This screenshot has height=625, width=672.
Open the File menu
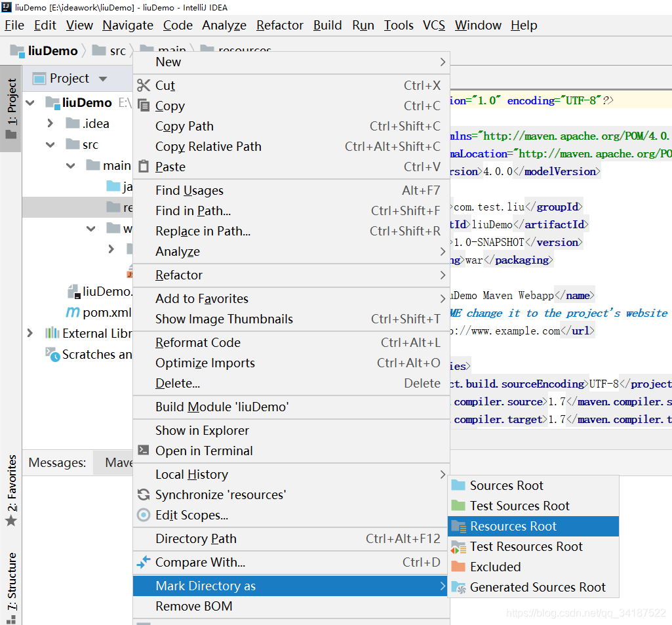click(x=14, y=26)
